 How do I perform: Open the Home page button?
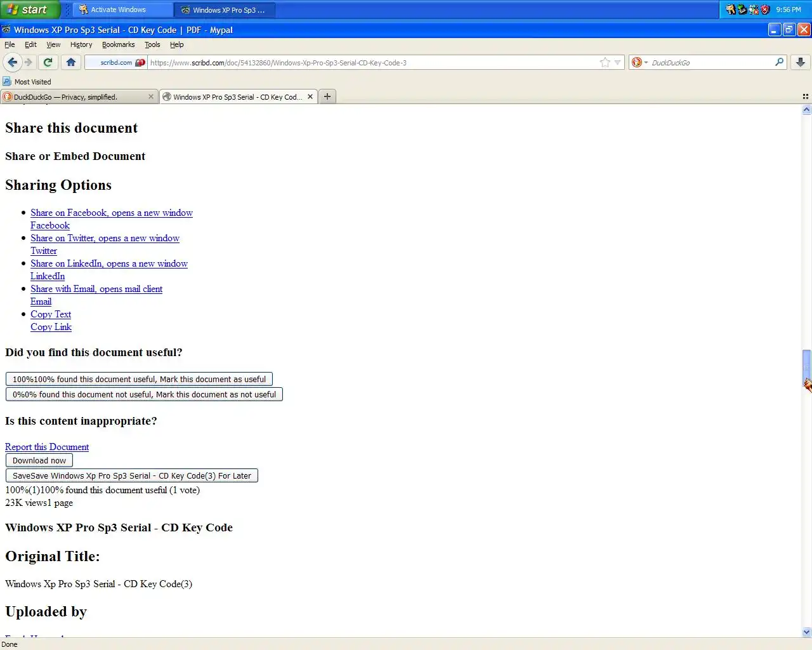pos(71,62)
